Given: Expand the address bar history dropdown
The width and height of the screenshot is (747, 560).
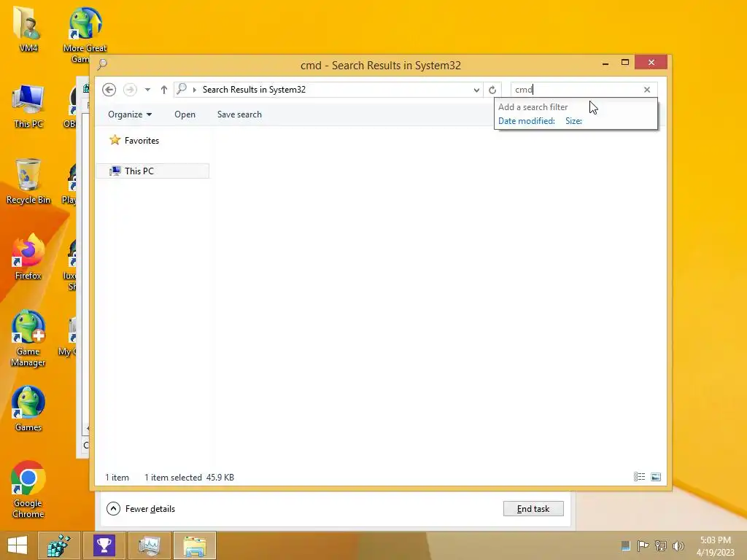Looking at the screenshot, I should 476,90.
